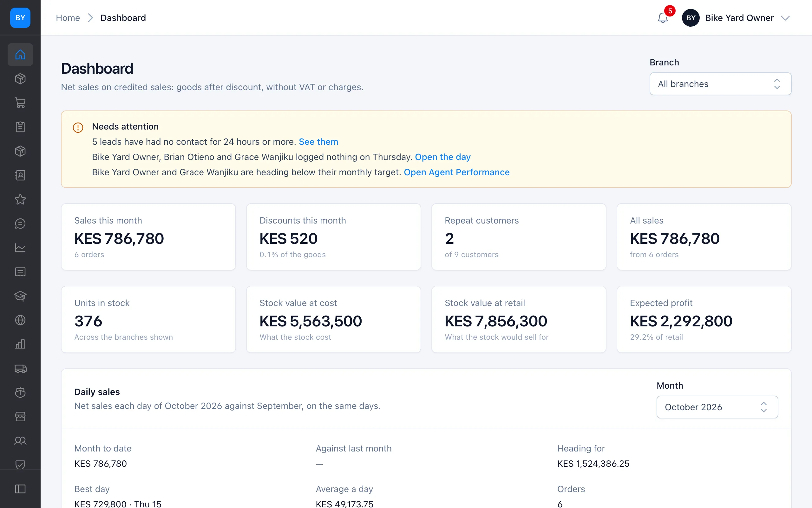Open the notifications bell with badge 5
812x508 pixels.
(663, 17)
